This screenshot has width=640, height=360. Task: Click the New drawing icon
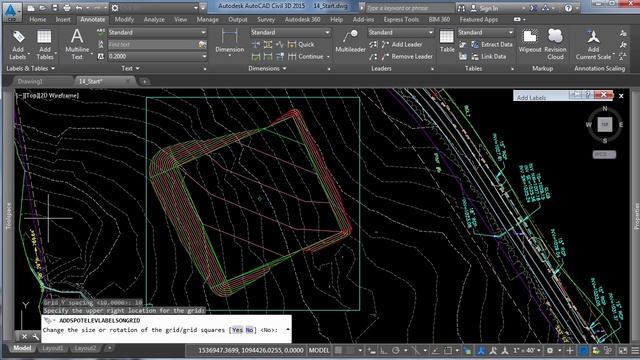coord(31,8)
